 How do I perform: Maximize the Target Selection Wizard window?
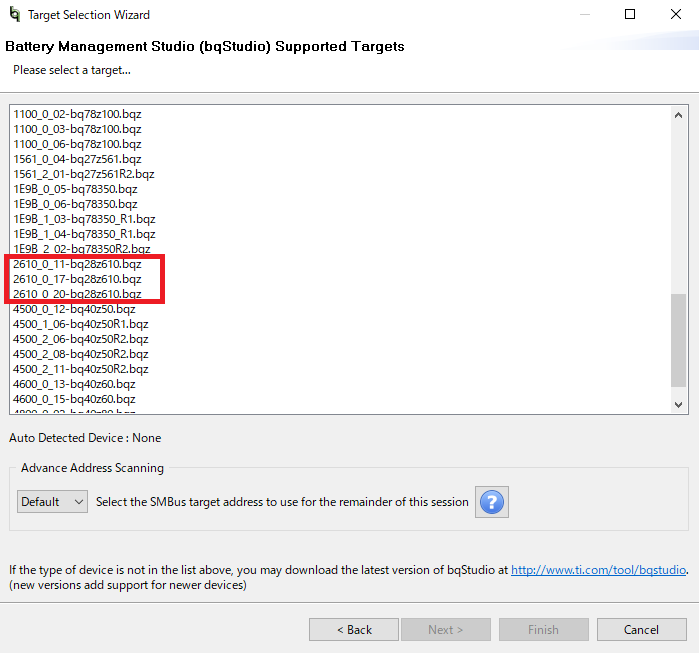[x=630, y=14]
